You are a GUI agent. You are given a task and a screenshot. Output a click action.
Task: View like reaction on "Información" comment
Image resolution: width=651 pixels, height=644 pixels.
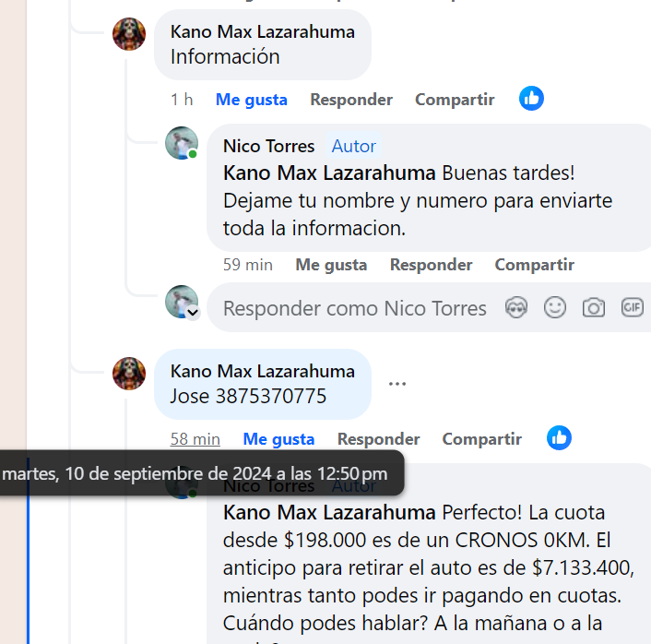coord(531,99)
